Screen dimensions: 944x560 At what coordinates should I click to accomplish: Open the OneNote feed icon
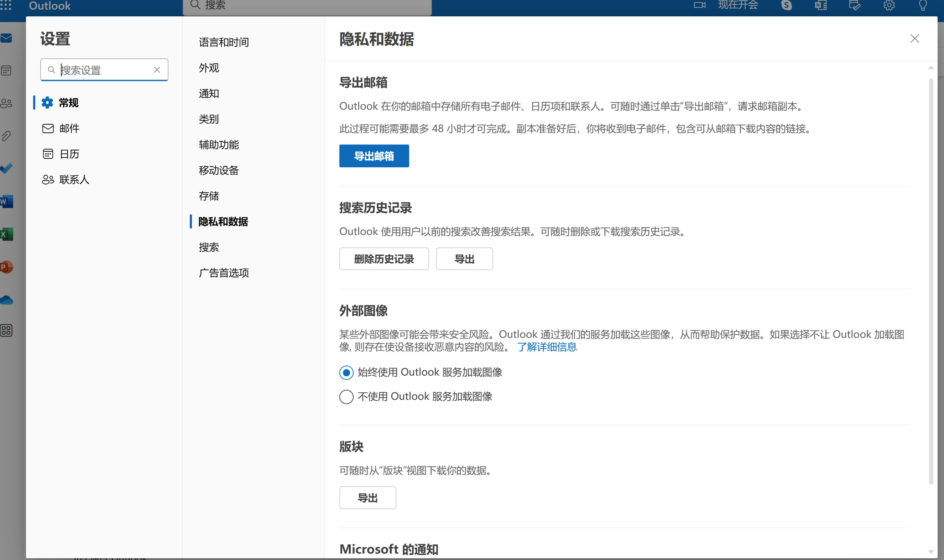pos(820,5)
